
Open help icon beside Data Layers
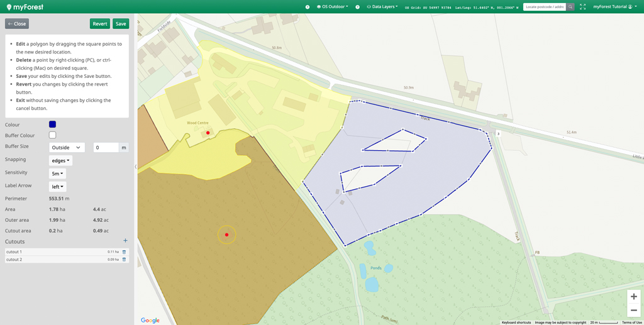(358, 7)
